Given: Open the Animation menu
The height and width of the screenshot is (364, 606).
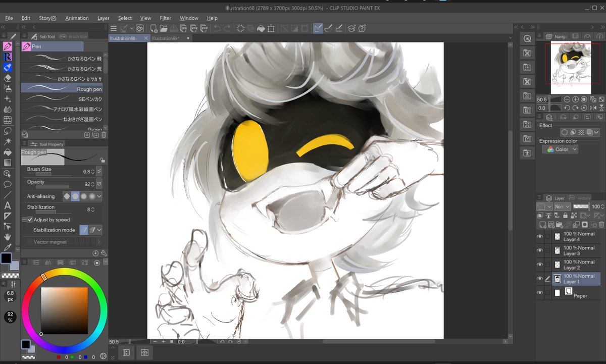Looking at the screenshot, I should [x=77, y=18].
